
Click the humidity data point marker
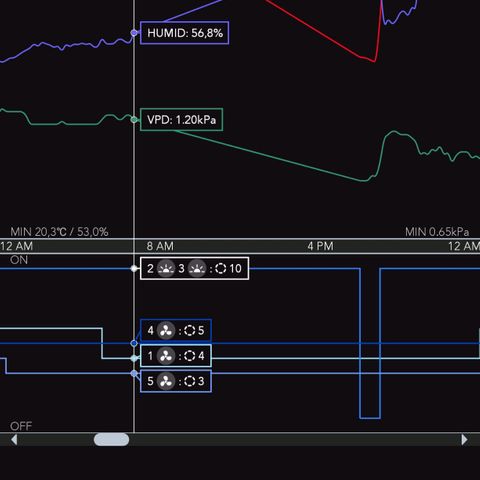[134, 33]
